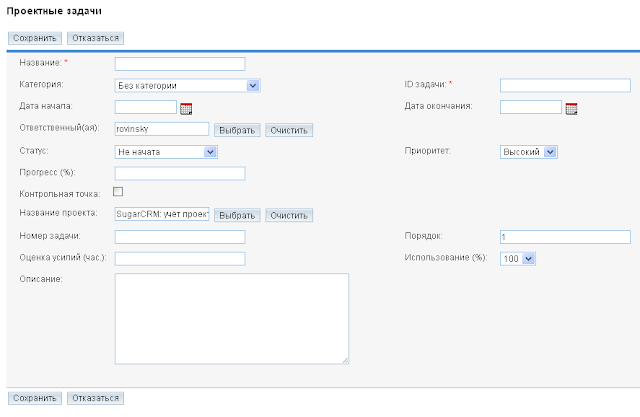The height and width of the screenshot is (417, 640).
Task: Click Очистить next to Ответственный field
Action: click(289, 130)
